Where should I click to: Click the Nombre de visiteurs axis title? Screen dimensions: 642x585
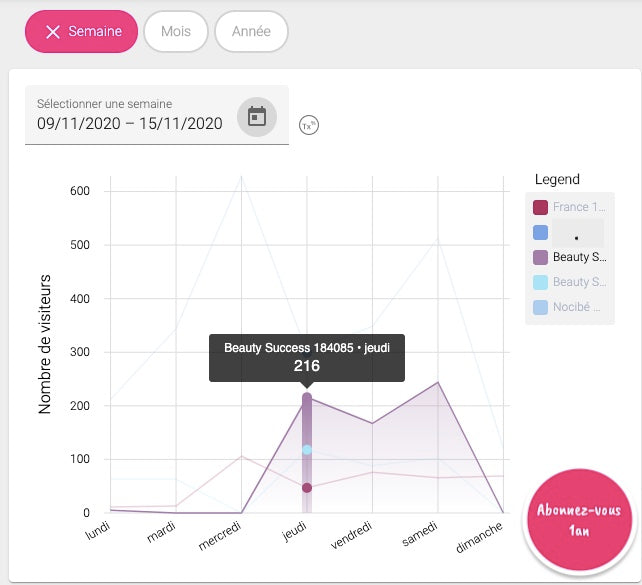point(45,344)
